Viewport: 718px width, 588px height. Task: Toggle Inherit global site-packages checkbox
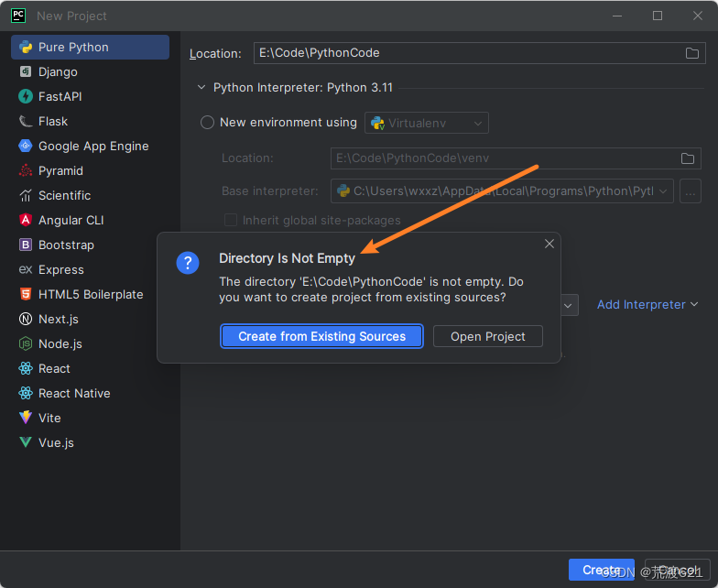231,220
